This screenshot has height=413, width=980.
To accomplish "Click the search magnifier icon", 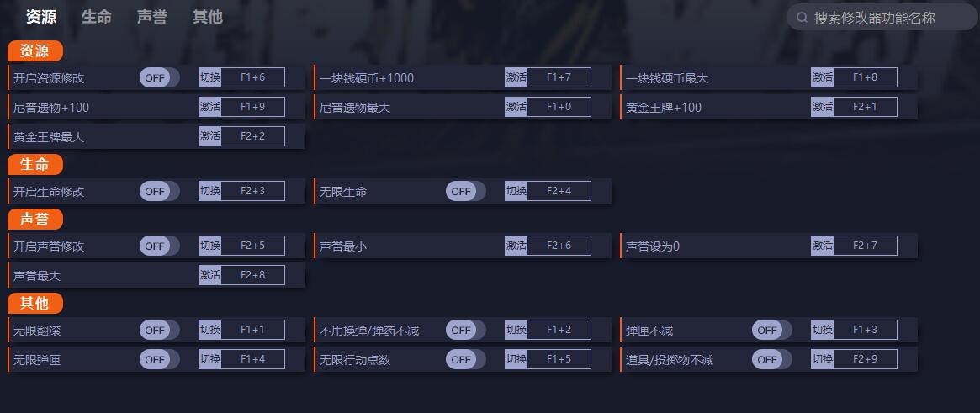I will pos(802,18).
